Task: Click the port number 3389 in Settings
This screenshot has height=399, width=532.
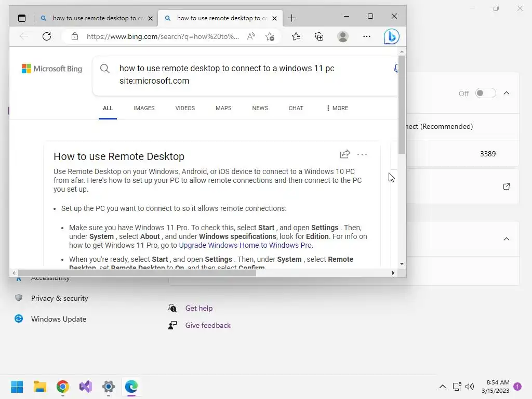Action: coord(487,154)
